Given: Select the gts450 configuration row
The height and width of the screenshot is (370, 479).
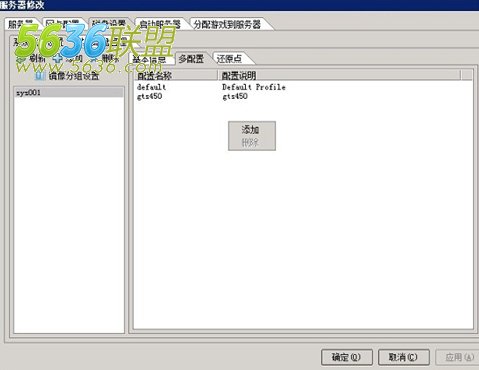Looking at the screenshot, I should [x=303, y=96].
